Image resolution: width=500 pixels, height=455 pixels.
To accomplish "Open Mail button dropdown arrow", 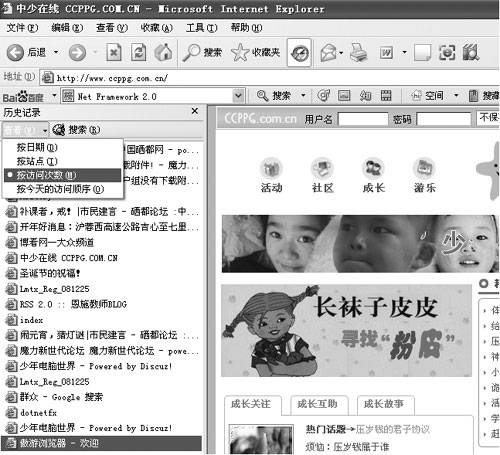I will click(x=341, y=53).
